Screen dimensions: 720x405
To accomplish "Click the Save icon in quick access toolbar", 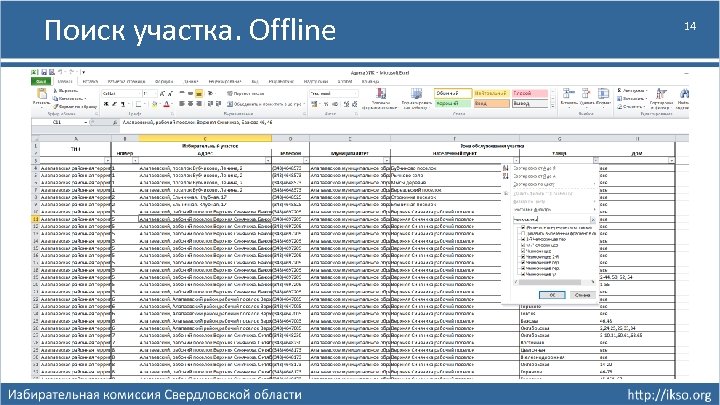I will 44,72.
